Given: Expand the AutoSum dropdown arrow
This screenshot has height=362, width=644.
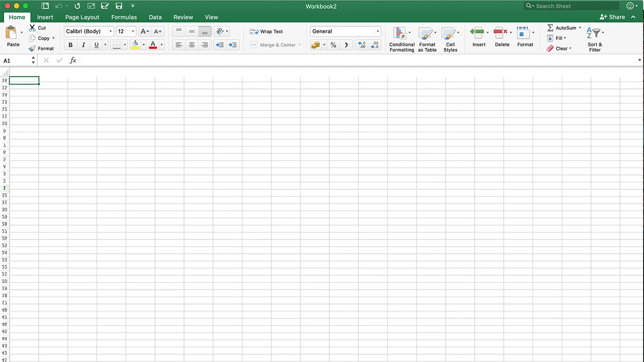Looking at the screenshot, I should pyautogui.click(x=580, y=28).
